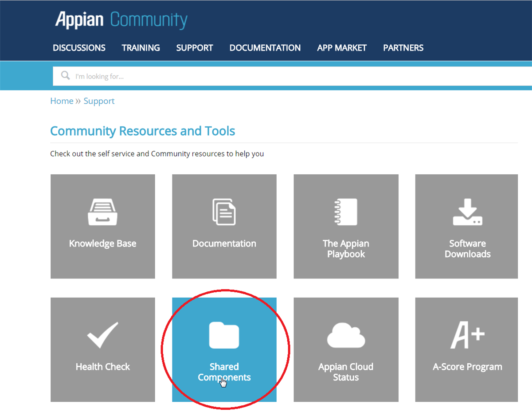Click the A-Score Program A+ icon
Screen dimensions: 532x412
point(467,335)
